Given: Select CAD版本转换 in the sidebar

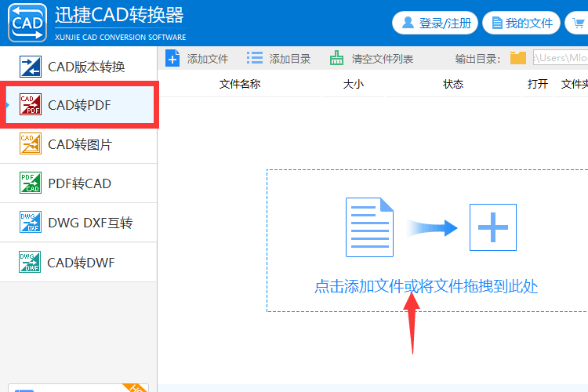Looking at the screenshot, I should click(78, 66).
